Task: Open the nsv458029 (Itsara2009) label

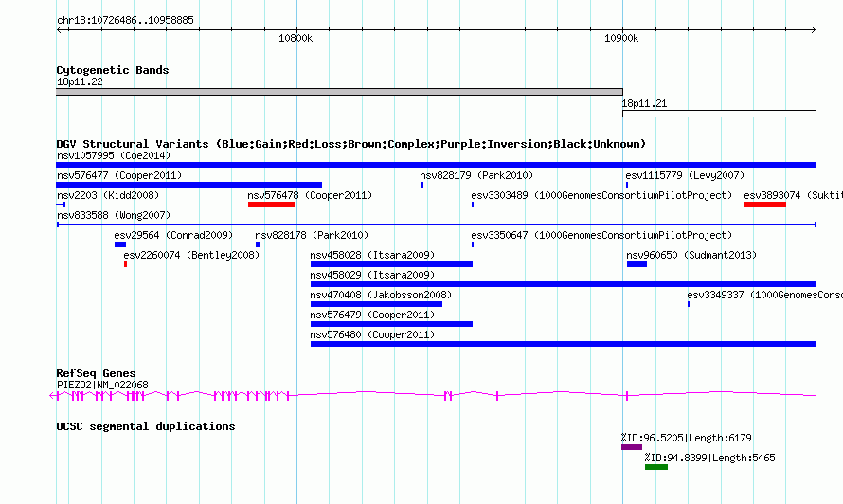Action: click(372, 275)
